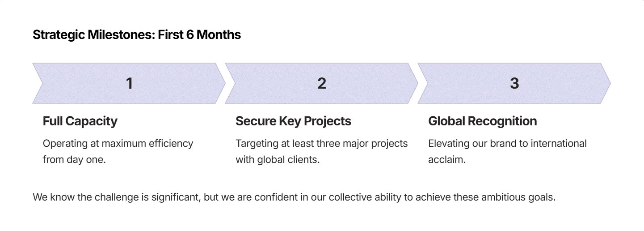
Task: Click the word 'Targeting' in second description
Action: (x=256, y=143)
